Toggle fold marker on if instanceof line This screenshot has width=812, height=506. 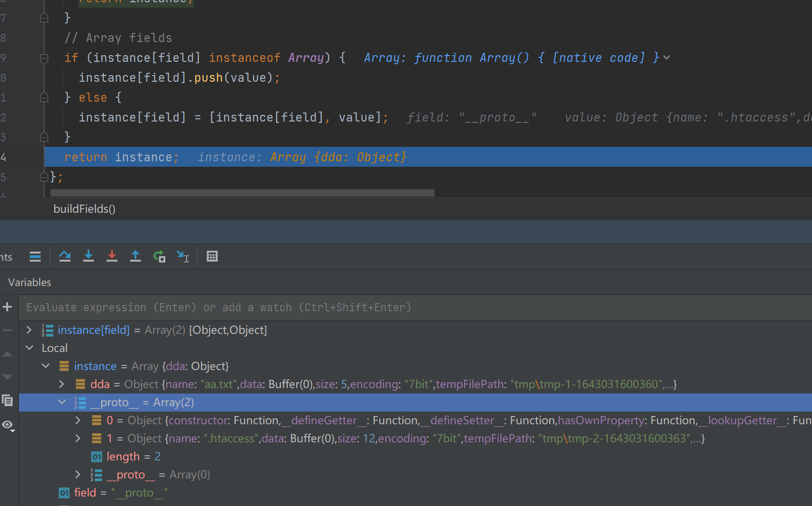click(44, 58)
